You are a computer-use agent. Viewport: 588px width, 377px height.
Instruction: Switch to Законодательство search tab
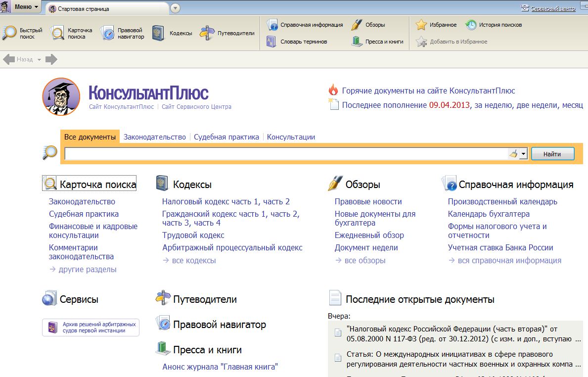(x=154, y=137)
